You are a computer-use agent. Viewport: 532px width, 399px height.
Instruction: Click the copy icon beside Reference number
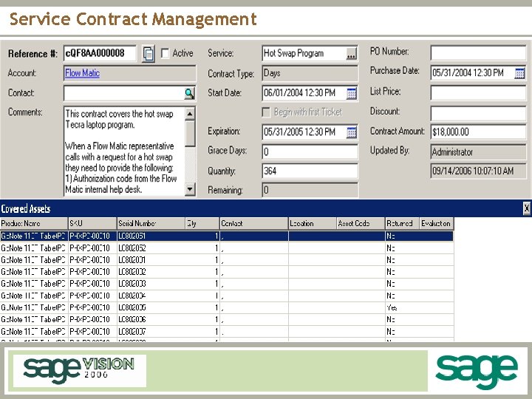pyautogui.click(x=149, y=54)
